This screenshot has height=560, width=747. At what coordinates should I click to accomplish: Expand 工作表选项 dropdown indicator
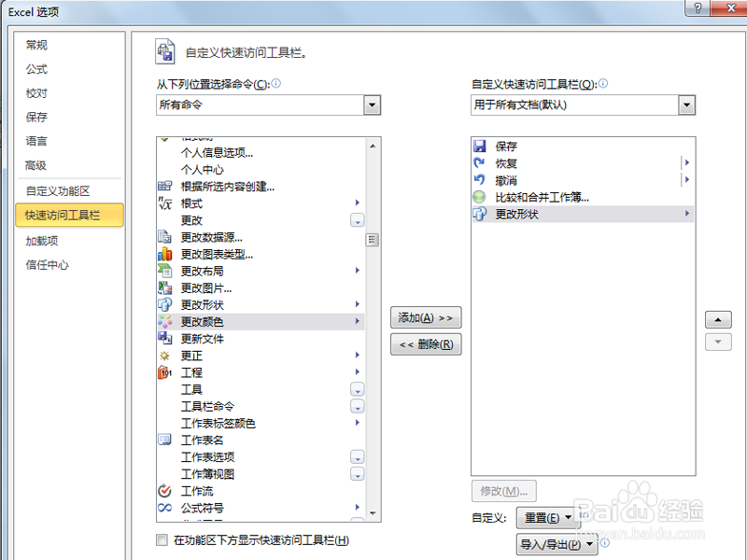[358, 457]
